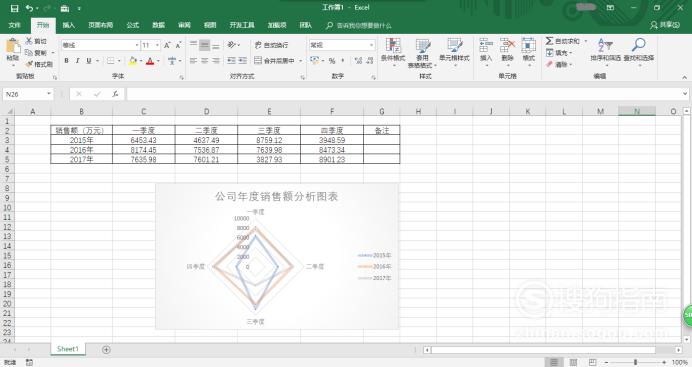The height and width of the screenshot is (367, 692).
Task: Click the Format Painter brush icon
Action: click(x=29, y=64)
